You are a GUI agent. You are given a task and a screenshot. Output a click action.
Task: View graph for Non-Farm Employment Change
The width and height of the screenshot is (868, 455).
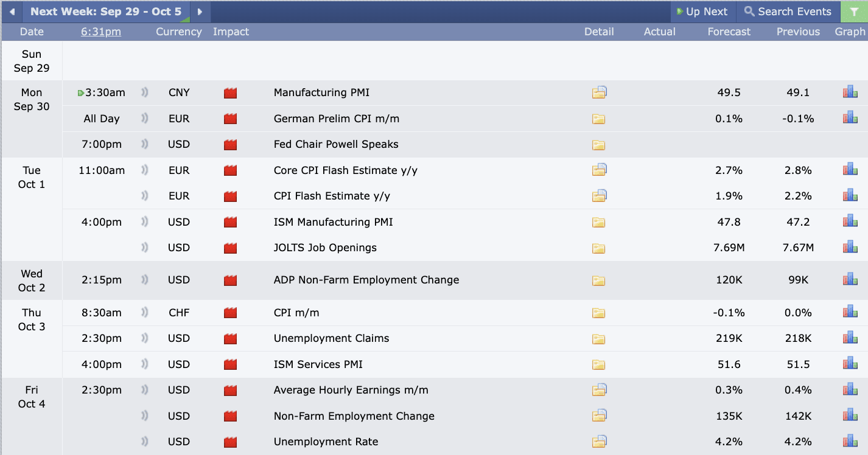pos(850,416)
